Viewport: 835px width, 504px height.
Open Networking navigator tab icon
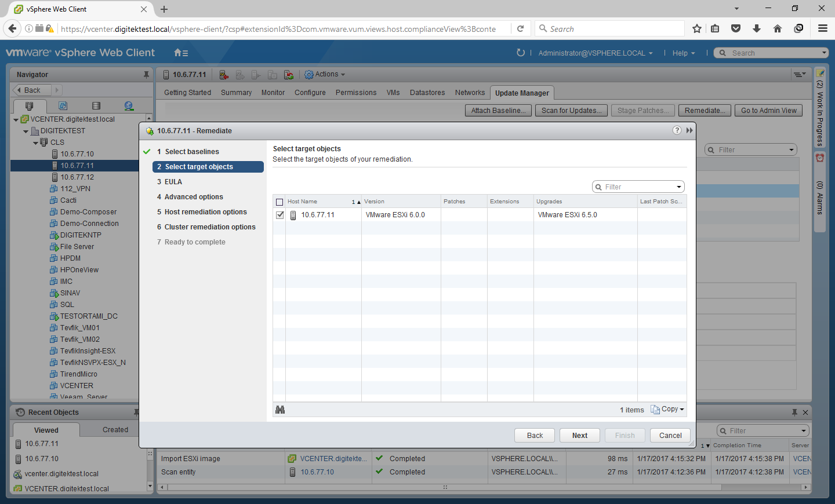[x=129, y=105]
